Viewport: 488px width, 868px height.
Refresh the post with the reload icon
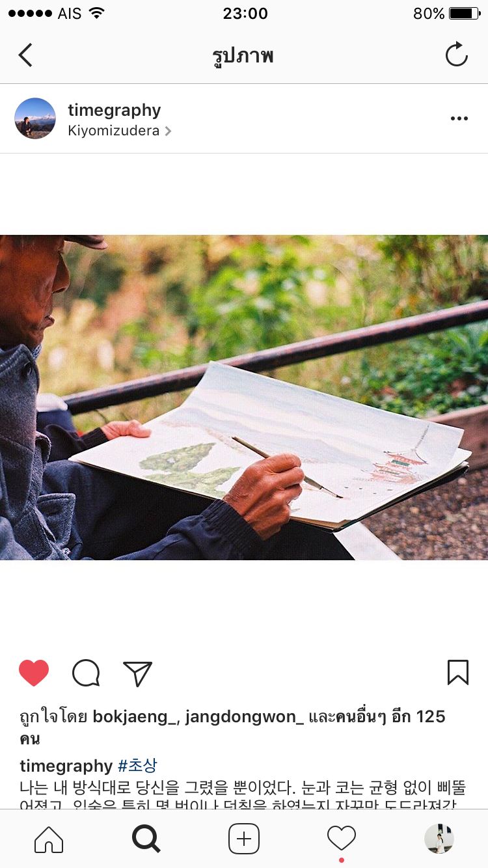pos(457,55)
